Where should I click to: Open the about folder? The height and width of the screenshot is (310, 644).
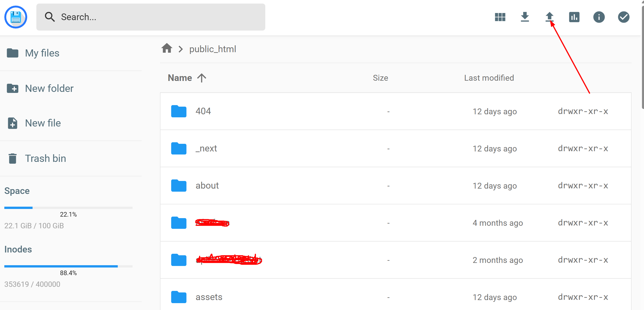tap(207, 186)
